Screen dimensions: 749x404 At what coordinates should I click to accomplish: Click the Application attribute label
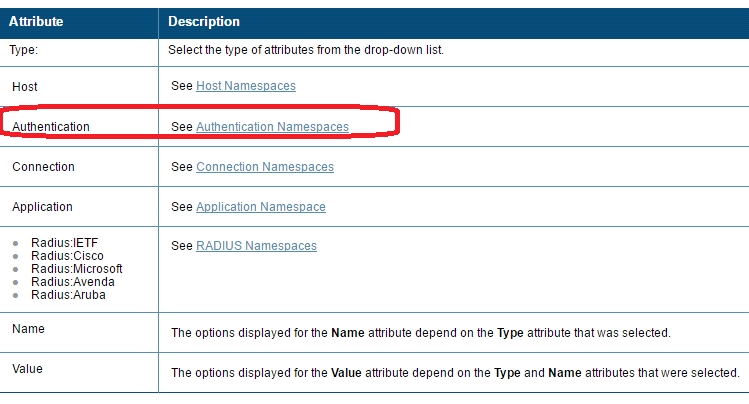coord(42,207)
